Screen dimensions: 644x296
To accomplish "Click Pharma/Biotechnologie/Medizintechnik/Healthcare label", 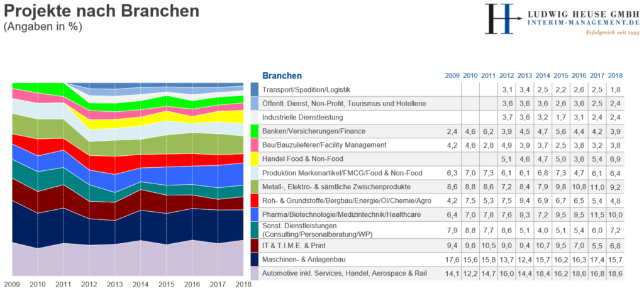I will (x=341, y=215).
